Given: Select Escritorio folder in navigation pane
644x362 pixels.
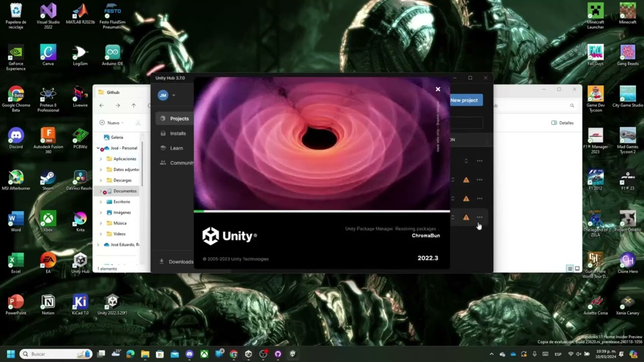Looking at the screenshot, I should (x=118, y=202).
